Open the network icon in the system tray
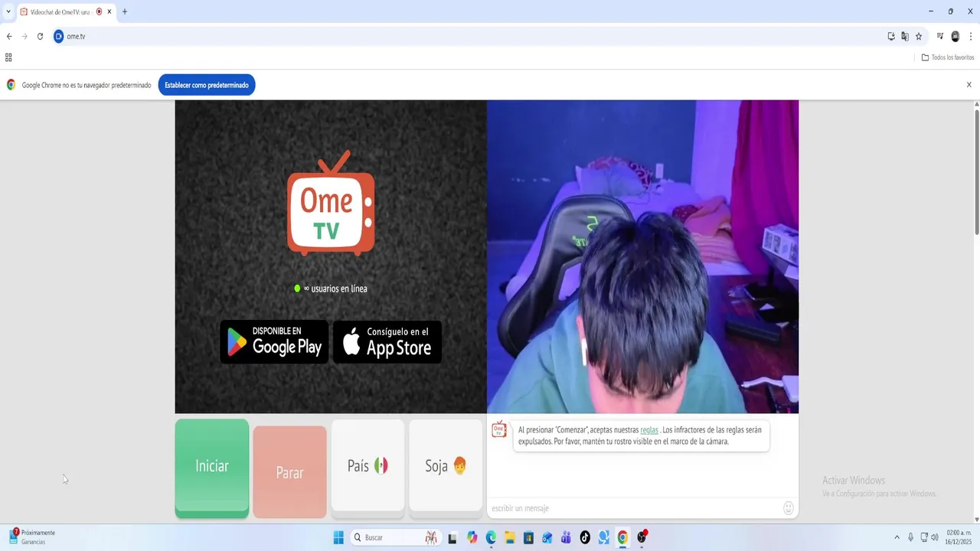Image resolution: width=980 pixels, height=551 pixels. point(924,537)
